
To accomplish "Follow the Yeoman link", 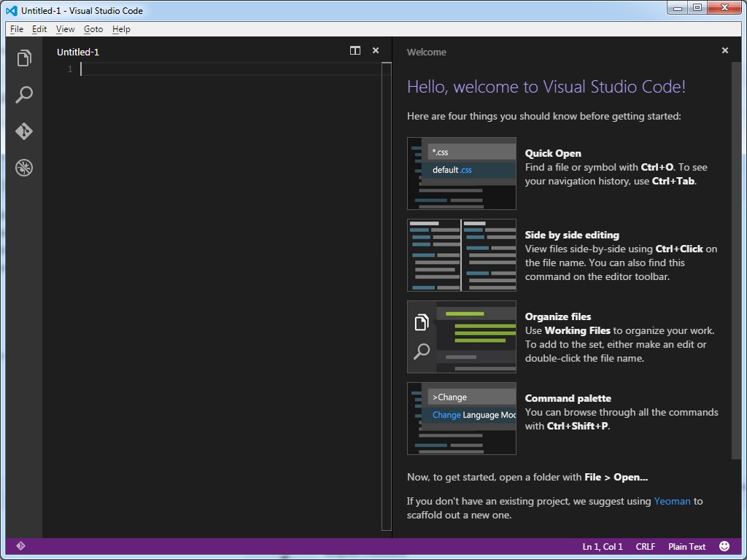I will 672,501.
